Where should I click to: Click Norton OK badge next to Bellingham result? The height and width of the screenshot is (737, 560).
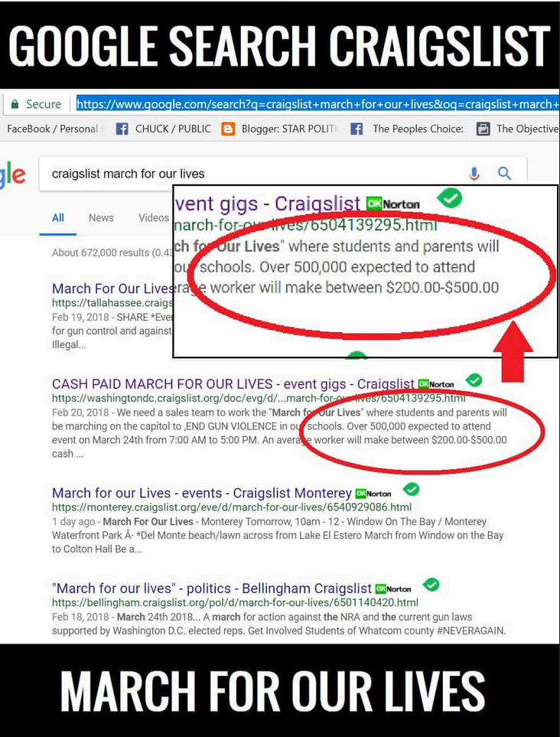click(x=393, y=589)
